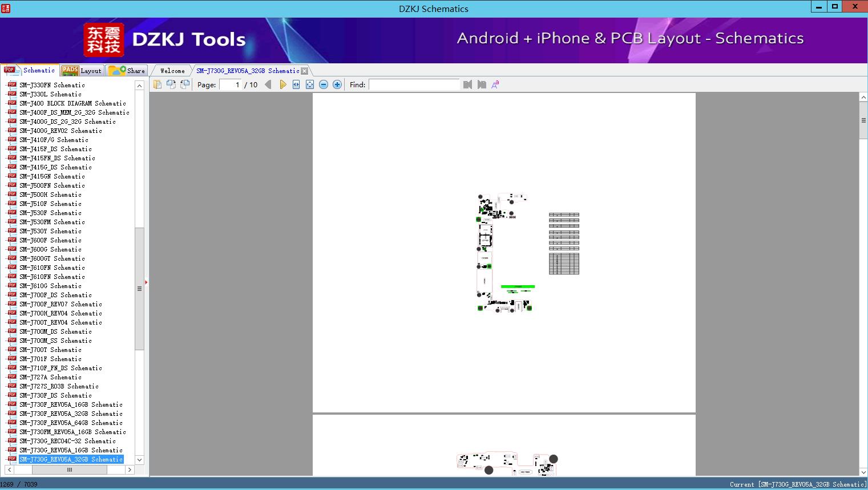Screen dimensions: 868x490
Task: Open SM-J330L Schematic in the list
Action: [50, 94]
